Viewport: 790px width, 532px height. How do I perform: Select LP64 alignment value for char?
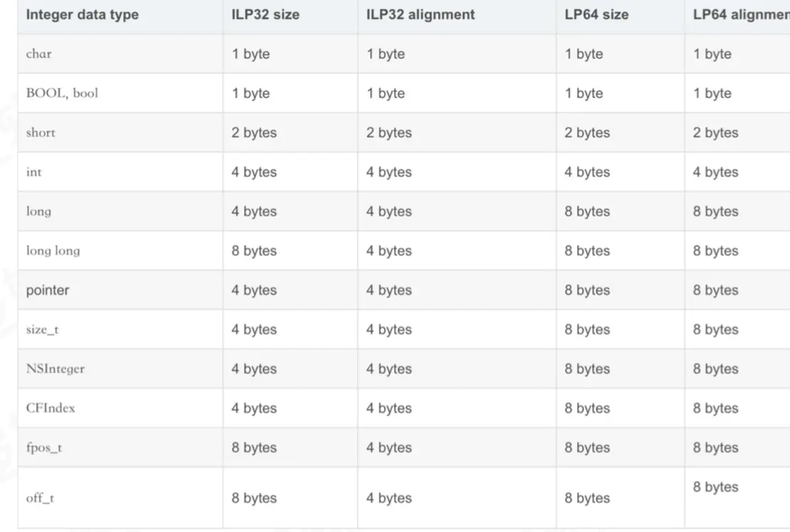pyautogui.click(x=712, y=54)
